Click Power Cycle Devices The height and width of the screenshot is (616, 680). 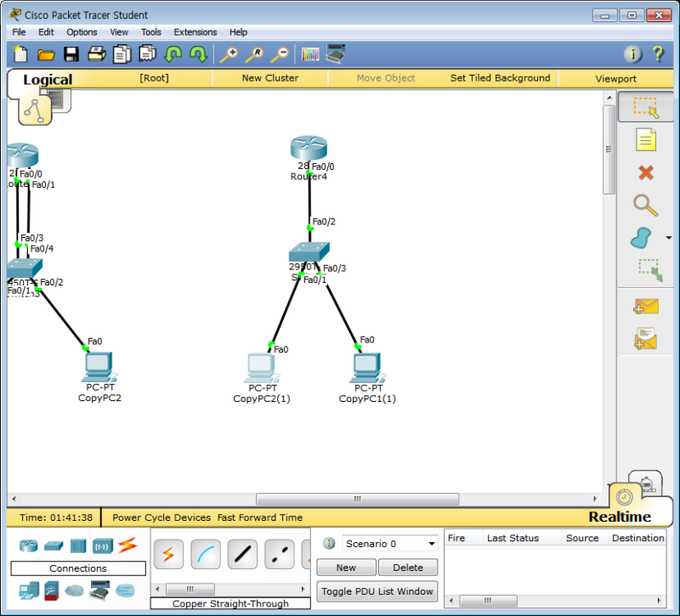(161, 517)
